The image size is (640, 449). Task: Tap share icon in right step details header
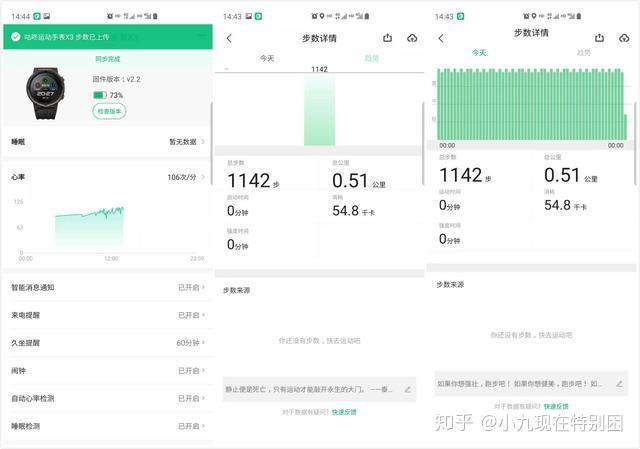coord(600,38)
